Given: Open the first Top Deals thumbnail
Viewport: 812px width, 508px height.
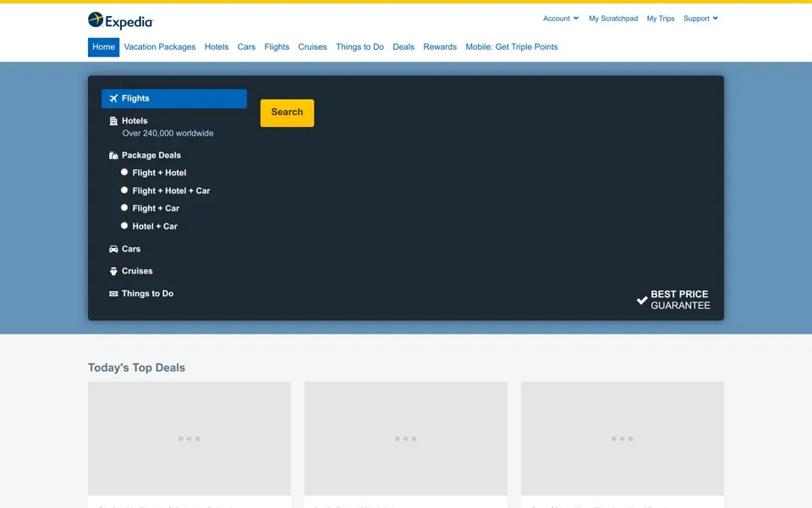Looking at the screenshot, I should (x=189, y=439).
